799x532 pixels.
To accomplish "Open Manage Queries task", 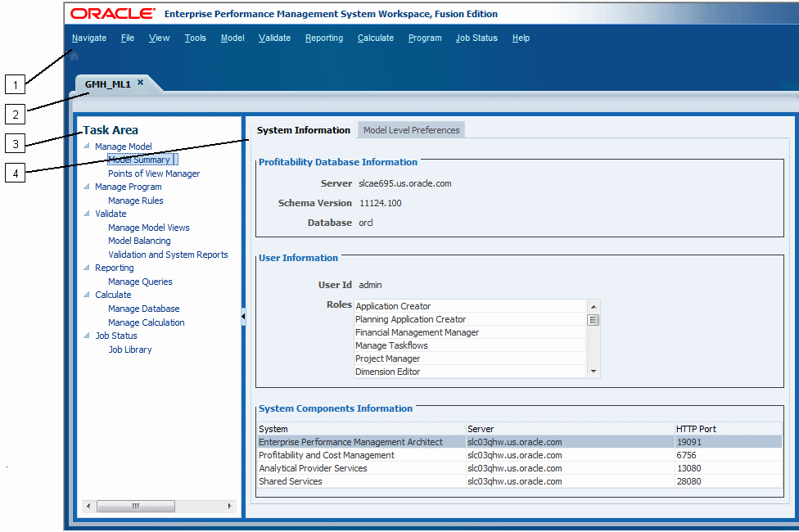I will [x=140, y=282].
